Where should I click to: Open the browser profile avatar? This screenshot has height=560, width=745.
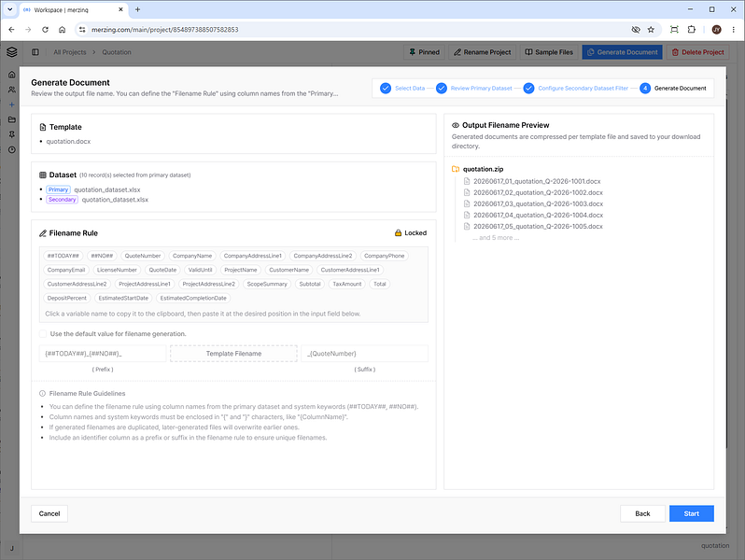(716, 30)
